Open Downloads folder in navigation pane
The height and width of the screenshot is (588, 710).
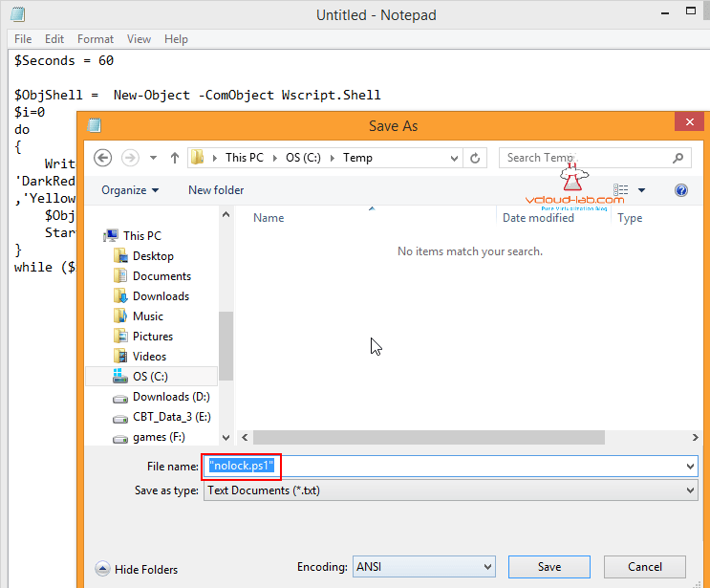click(161, 296)
